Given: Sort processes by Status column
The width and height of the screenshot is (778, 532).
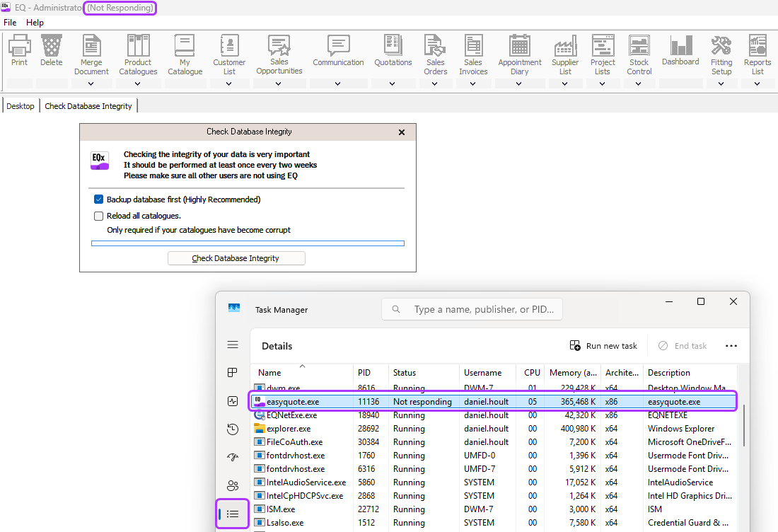Looking at the screenshot, I should (424, 373).
